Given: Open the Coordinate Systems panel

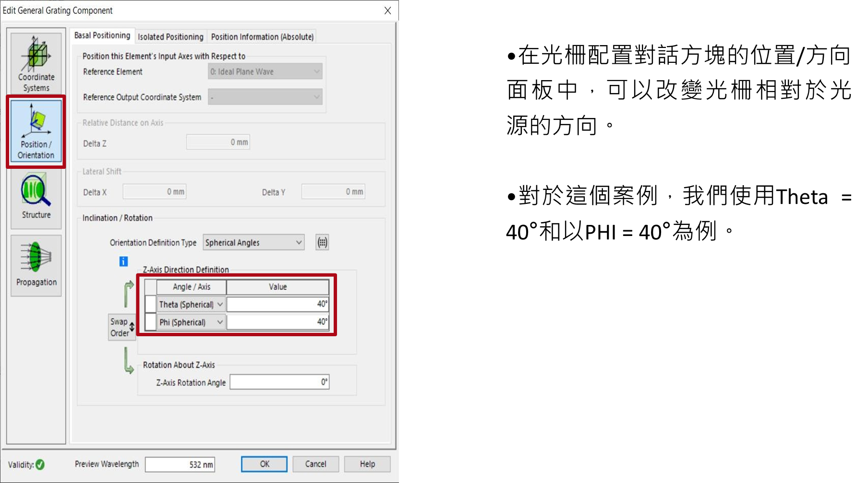Looking at the screenshot, I should point(36,63).
